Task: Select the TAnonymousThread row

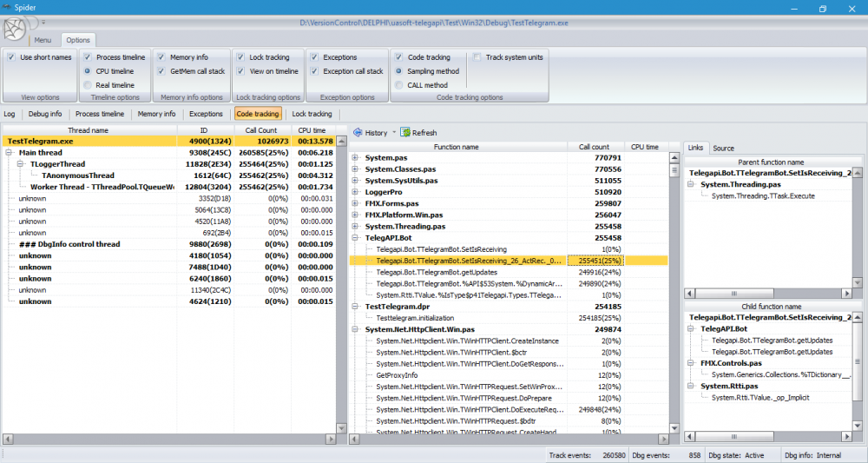Action: pyautogui.click(x=169, y=175)
